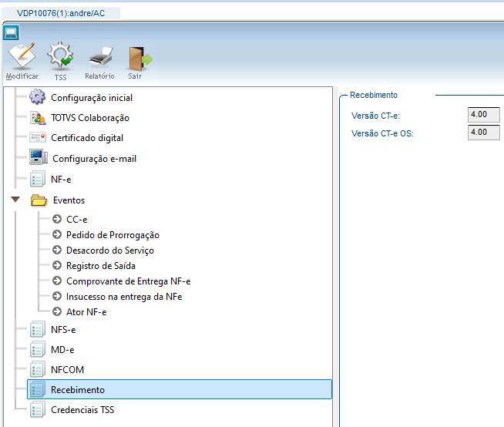
Task: Click arrow icon beside Comprovante de Entrega NF-e
Action: click(x=57, y=281)
